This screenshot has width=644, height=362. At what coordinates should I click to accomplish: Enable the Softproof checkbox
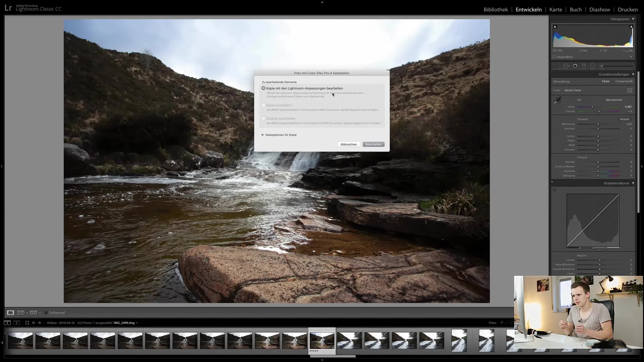pyautogui.click(x=46, y=313)
